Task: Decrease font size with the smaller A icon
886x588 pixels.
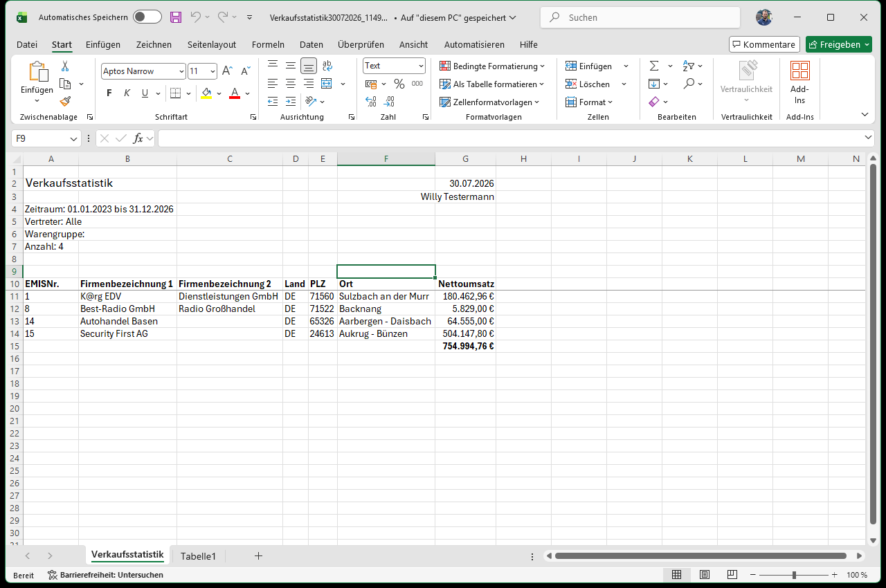Action: (245, 71)
